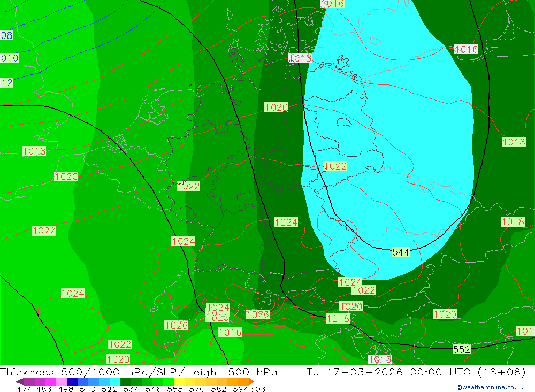
Task: Click the legend value 486
Action: point(44,389)
